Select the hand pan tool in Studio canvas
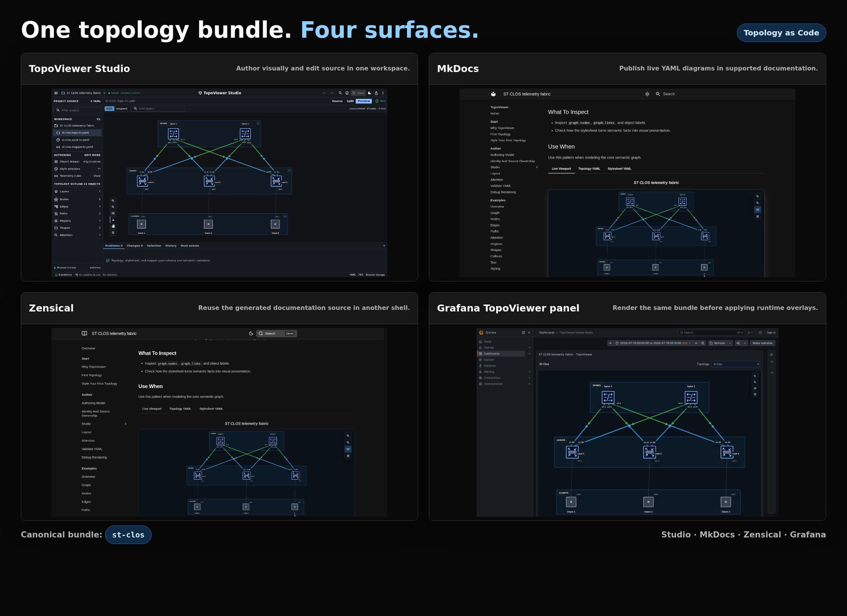Viewport: 847px width, 616px height. click(x=113, y=226)
